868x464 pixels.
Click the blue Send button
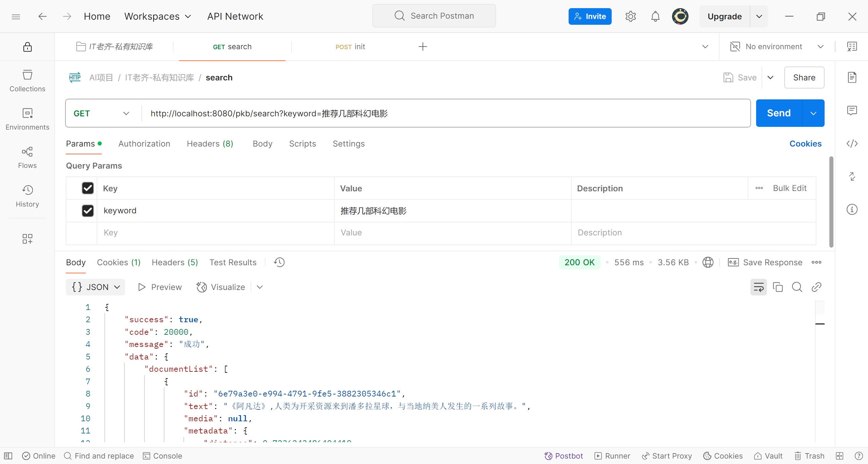coord(778,113)
